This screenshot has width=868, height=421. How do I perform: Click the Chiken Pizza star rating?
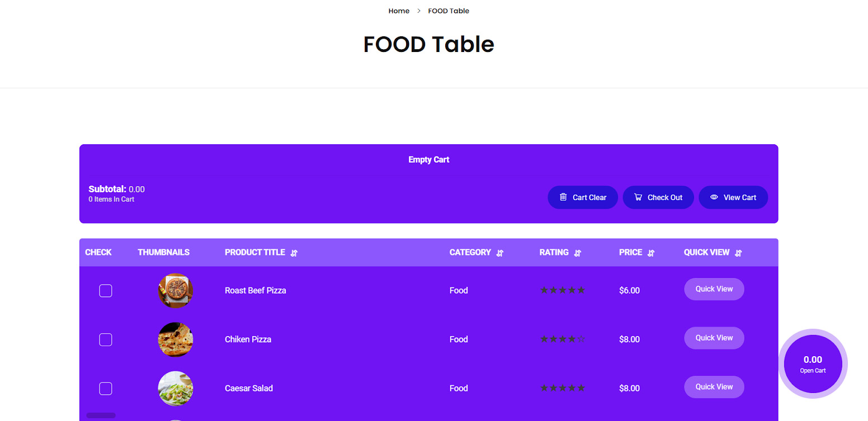563,339
